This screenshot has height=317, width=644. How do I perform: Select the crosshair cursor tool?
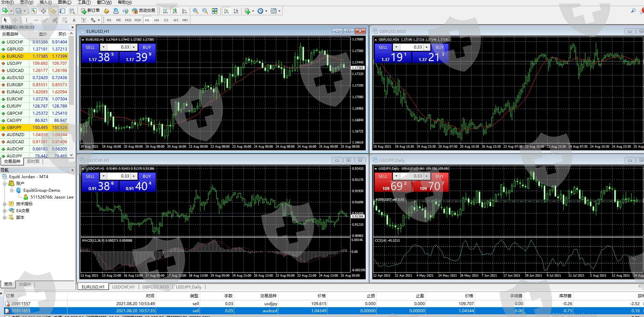(15, 20)
